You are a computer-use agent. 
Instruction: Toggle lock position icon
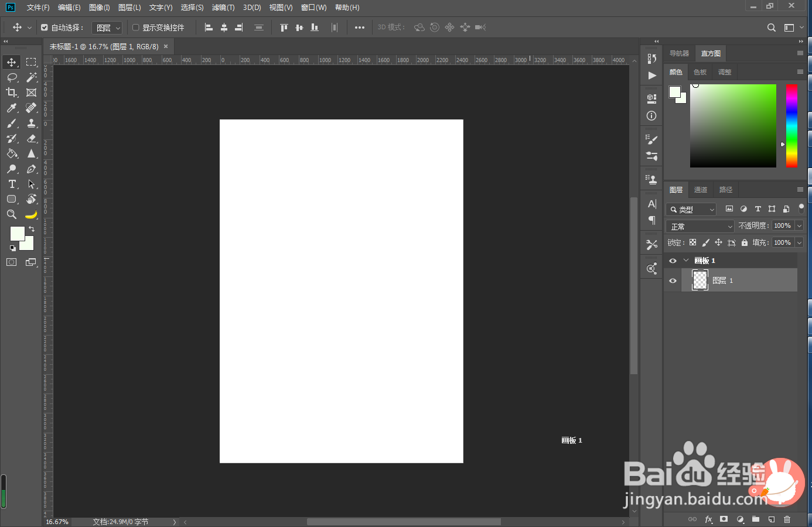pyautogui.click(x=718, y=242)
